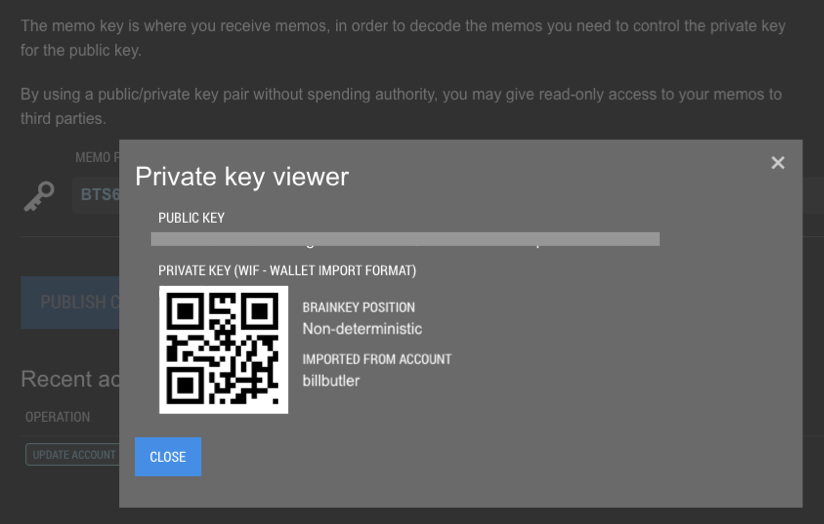The height and width of the screenshot is (524, 824).
Task: Click the OPERATION column header
Action: (57, 417)
